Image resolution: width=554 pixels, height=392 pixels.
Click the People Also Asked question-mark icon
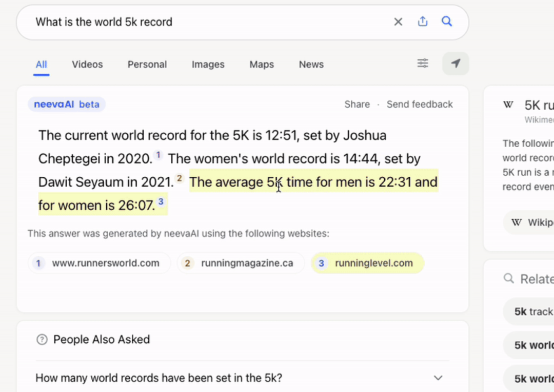(x=42, y=339)
